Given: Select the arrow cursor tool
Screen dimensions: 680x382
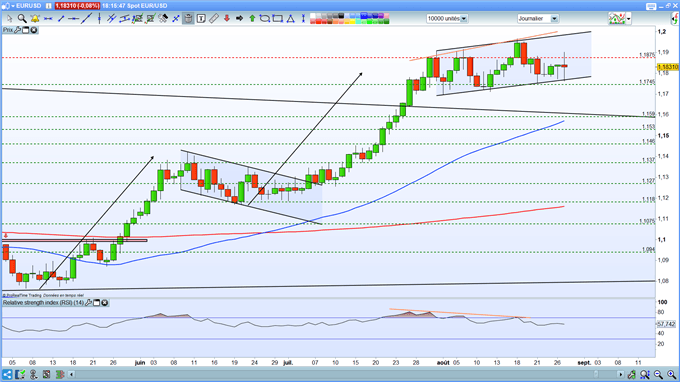Looking at the screenshot, I should 9,19.
